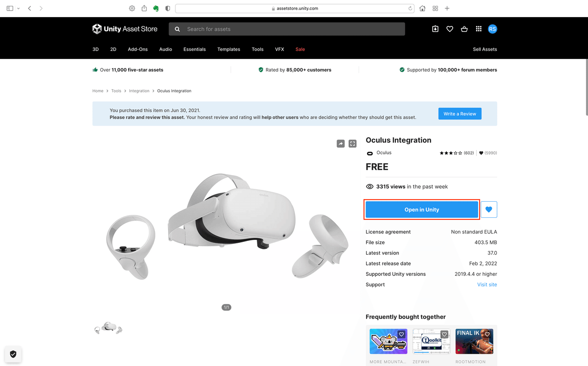Click Non standard EULA license link
588x366 pixels.
[x=474, y=232]
